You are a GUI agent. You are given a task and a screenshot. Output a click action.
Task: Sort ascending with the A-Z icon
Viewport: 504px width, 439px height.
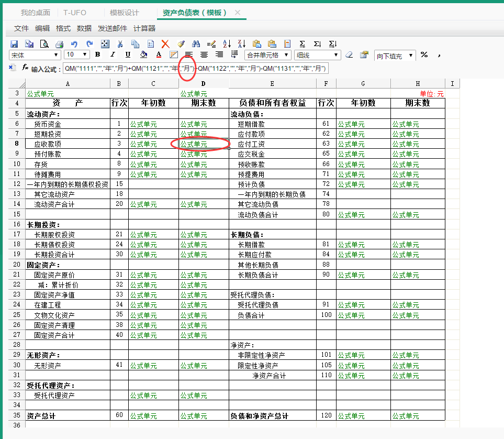227,44
